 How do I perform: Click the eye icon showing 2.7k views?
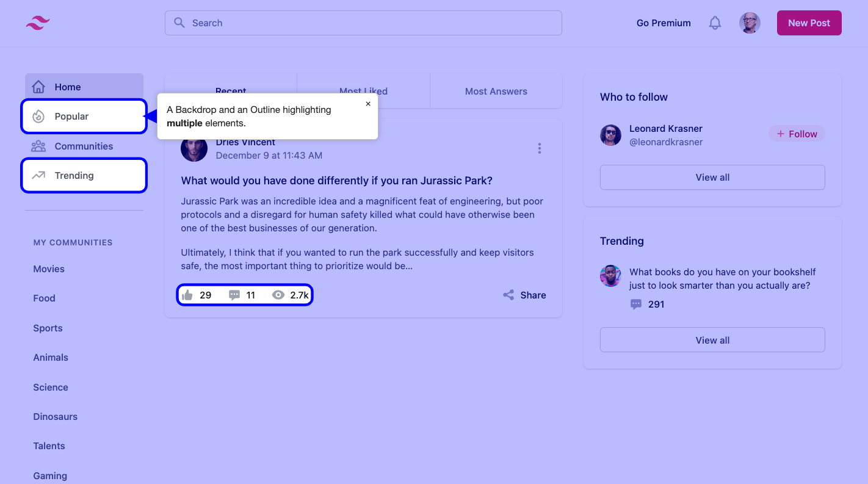[x=278, y=294]
